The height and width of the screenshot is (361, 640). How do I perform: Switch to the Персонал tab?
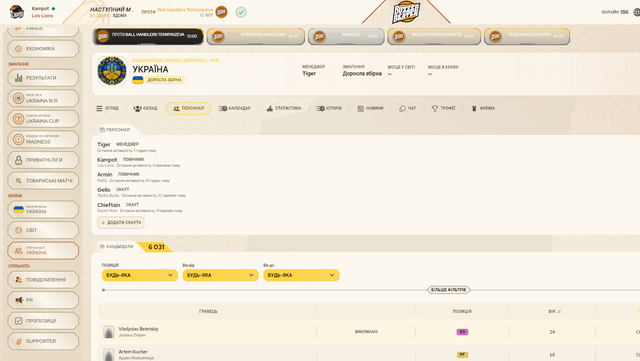[x=189, y=108]
